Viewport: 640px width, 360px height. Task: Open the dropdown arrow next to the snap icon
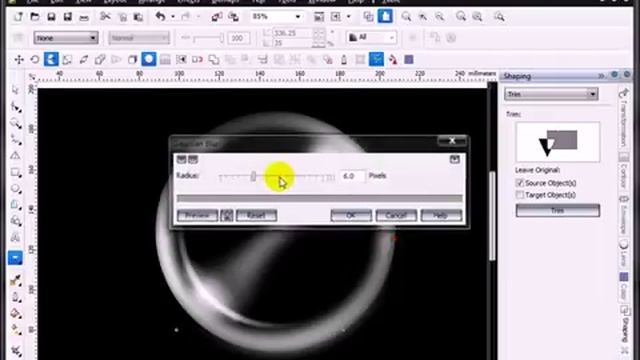point(348,17)
